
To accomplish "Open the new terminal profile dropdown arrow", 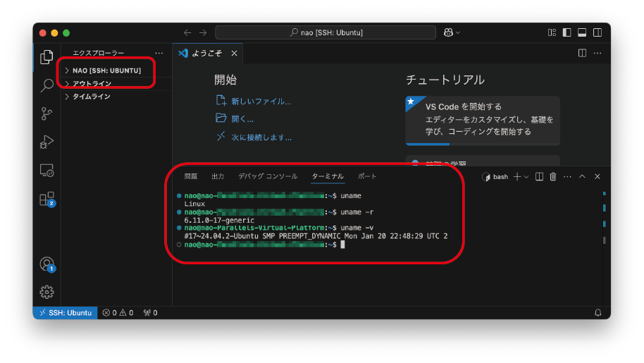I will pos(526,177).
